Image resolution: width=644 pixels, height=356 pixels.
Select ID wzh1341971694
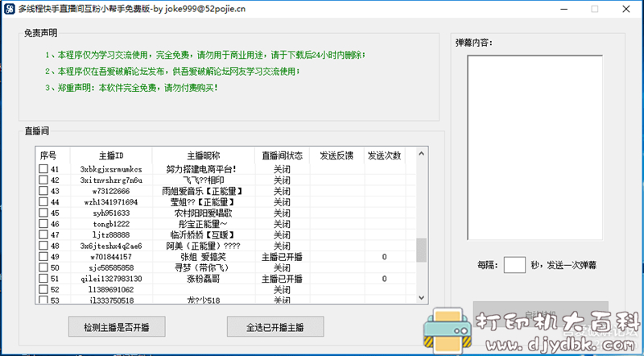[x=111, y=202]
